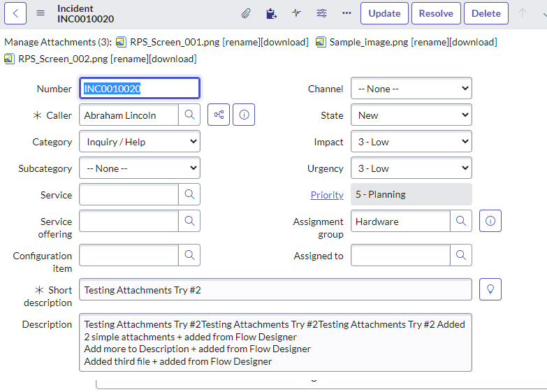The image size is (547, 392).
Task: Click the Sample_image.png image file icon
Action: [x=320, y=42]
